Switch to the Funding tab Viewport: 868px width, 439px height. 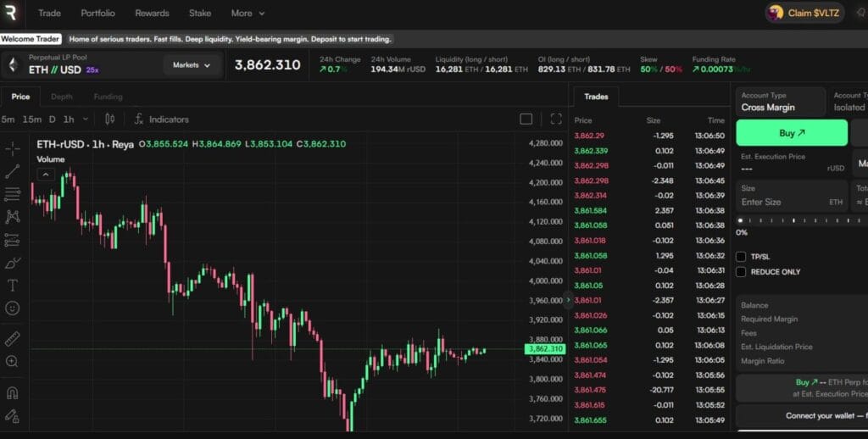(108, 97)
